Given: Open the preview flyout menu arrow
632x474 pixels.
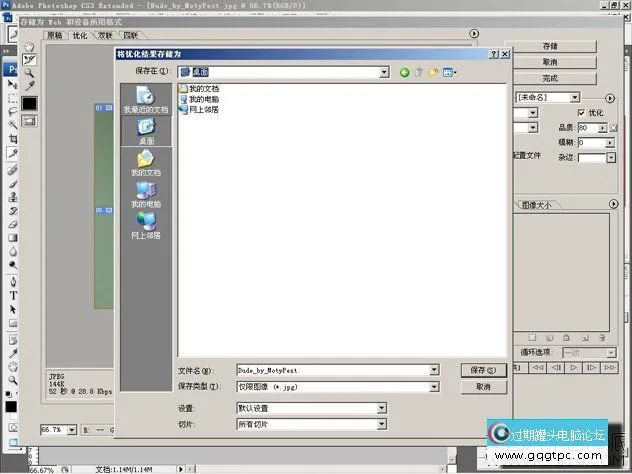Looking at the screenshot, I should tap(474, 33).
